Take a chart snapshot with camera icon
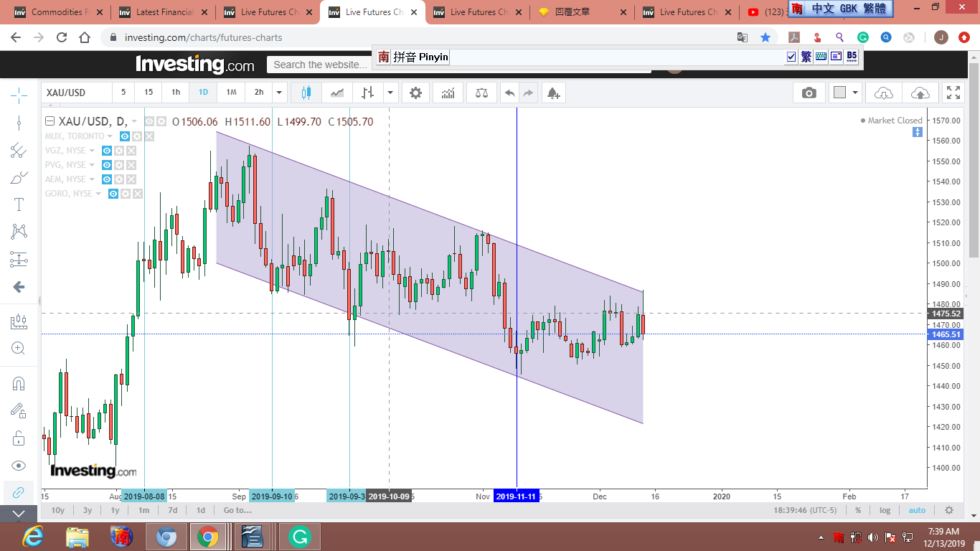The height and width of the screenshot is (551, 980). [809, 93]
